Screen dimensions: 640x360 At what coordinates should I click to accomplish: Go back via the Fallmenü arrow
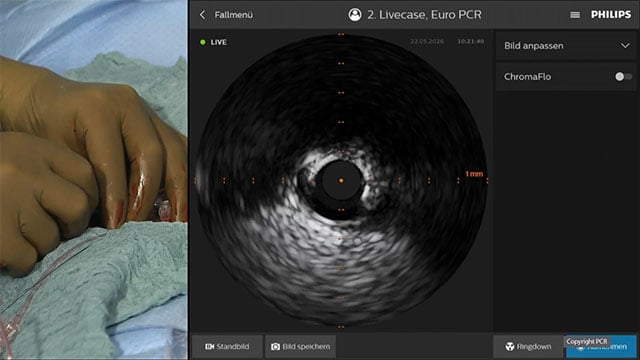coord(202,15)
